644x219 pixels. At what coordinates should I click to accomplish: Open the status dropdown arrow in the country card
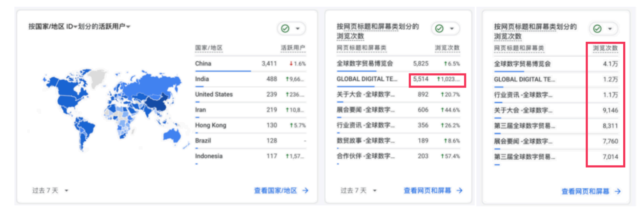coord(298,29)
